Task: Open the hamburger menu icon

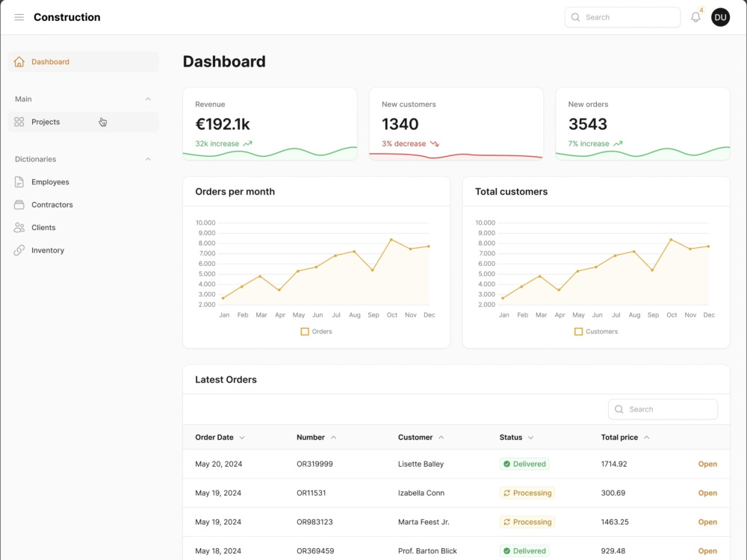Action: pyautogui.click(x=19, y=17)
